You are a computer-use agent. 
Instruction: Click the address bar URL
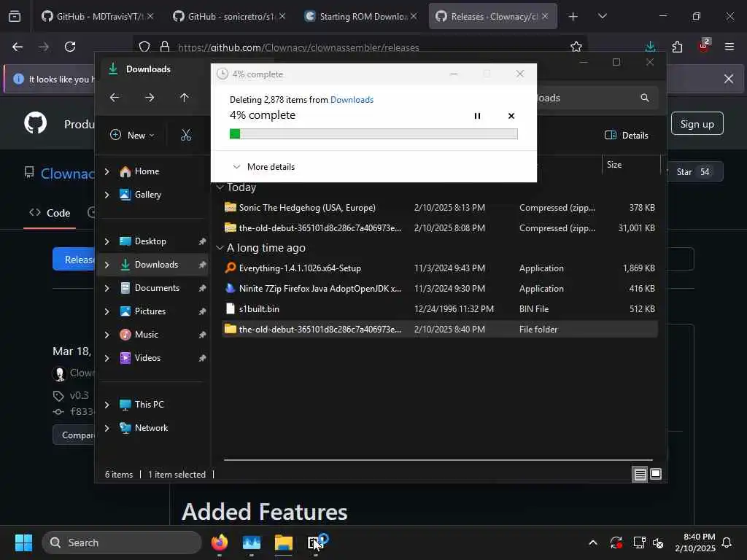(x=298, y=47)
